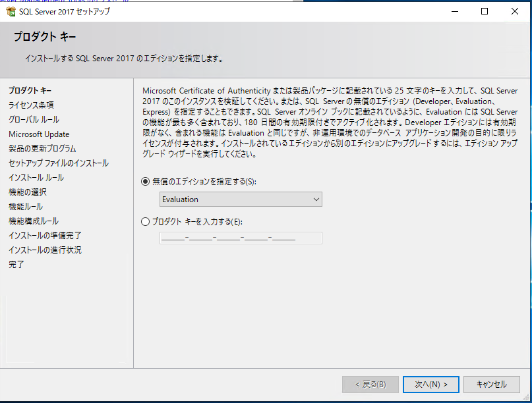Select セットアップ ファイルのインストール step
Image resolution: width=532 pixels, height=403 pixels.
point(59,163)
